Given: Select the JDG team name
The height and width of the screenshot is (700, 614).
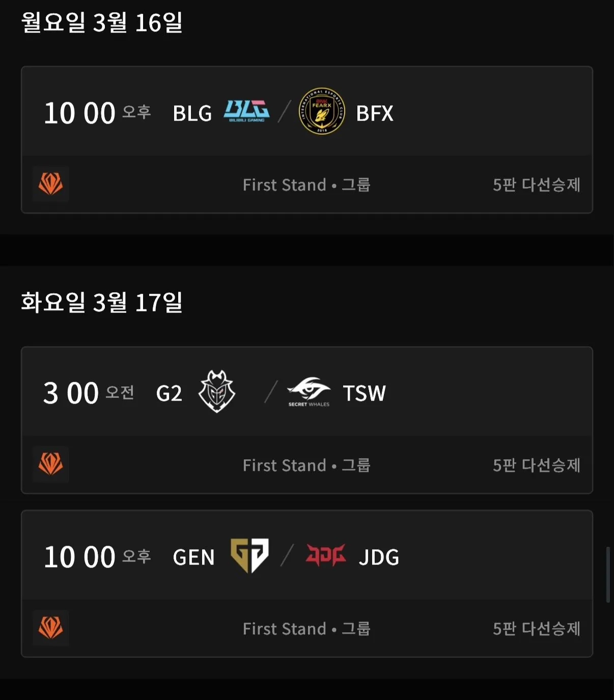Looking at the screenshot, I should (379, 557).
